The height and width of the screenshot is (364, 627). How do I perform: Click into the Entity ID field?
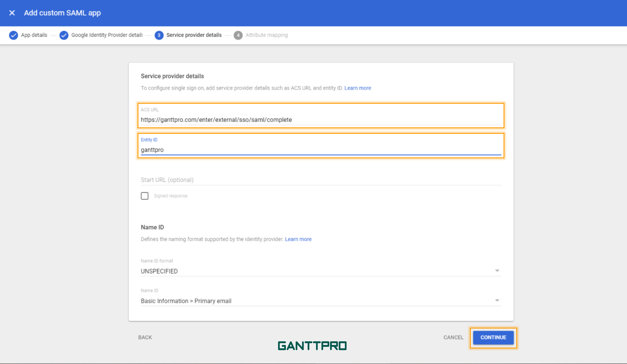pos(321,150)
